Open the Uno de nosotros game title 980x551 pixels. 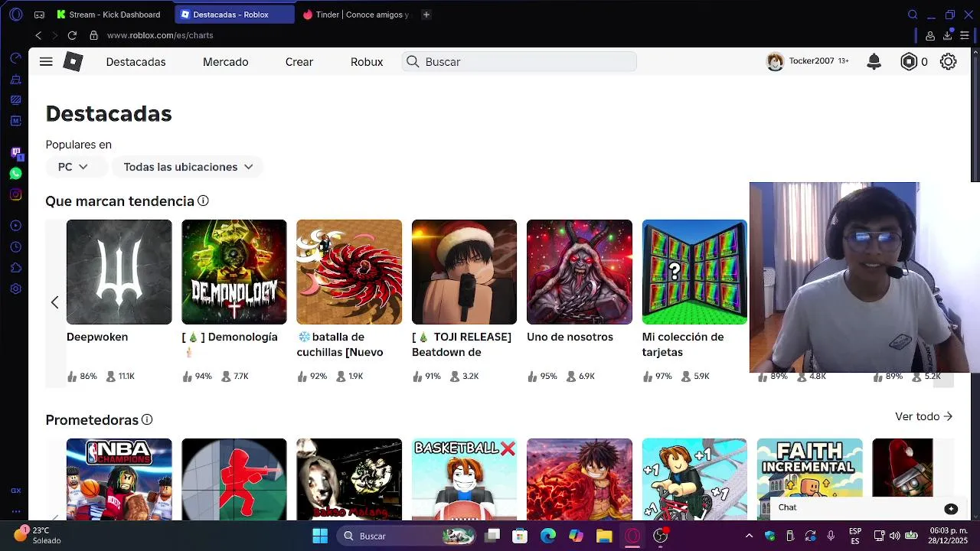[570, 337]
